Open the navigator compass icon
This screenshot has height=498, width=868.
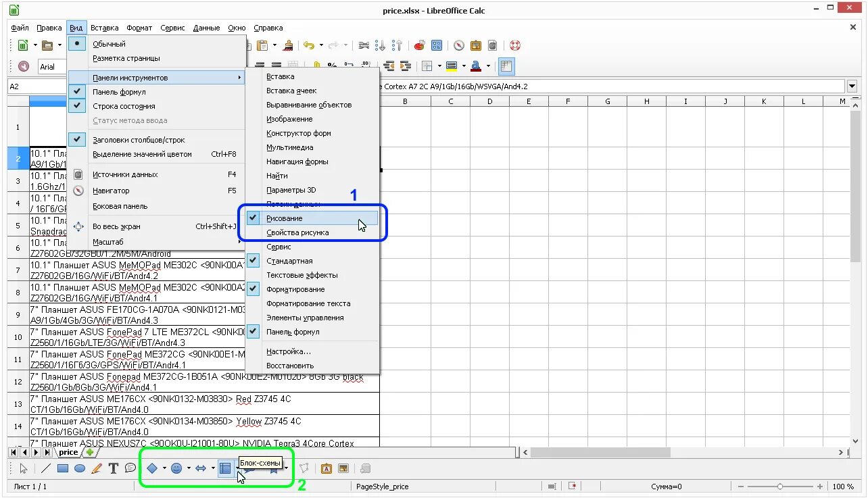coord(459,45)
